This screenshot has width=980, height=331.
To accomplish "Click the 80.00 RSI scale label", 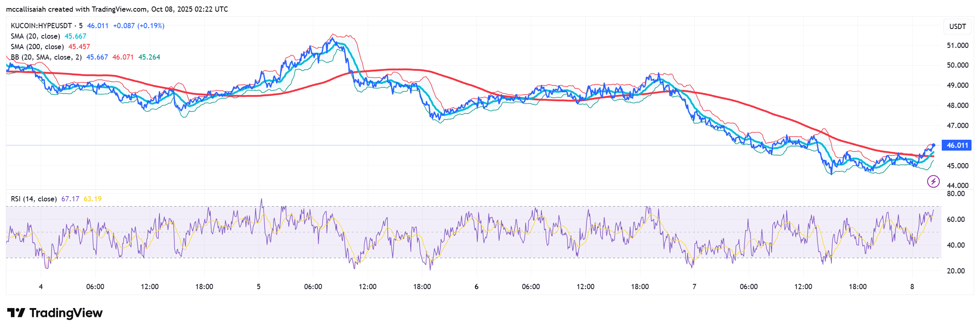I will [956, 194].
